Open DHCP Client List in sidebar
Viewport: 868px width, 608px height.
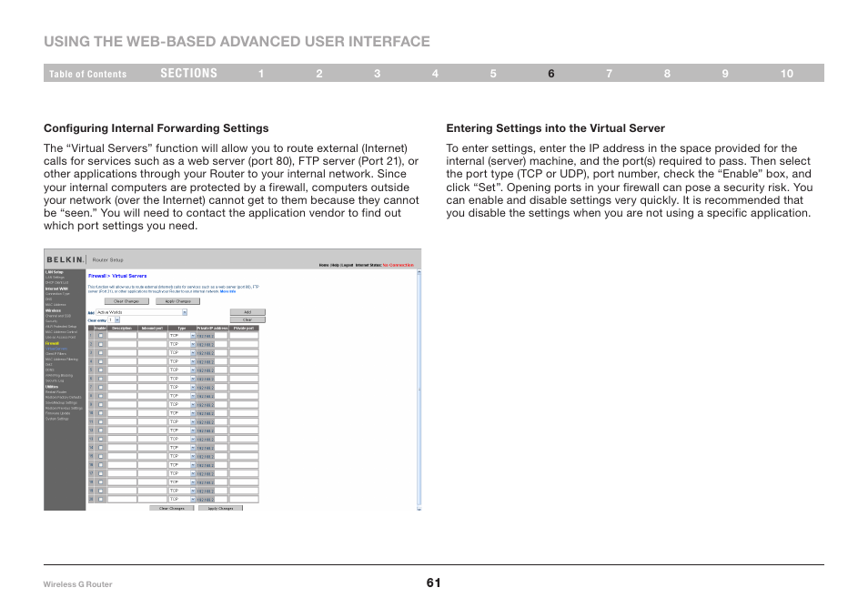point(57,282)
